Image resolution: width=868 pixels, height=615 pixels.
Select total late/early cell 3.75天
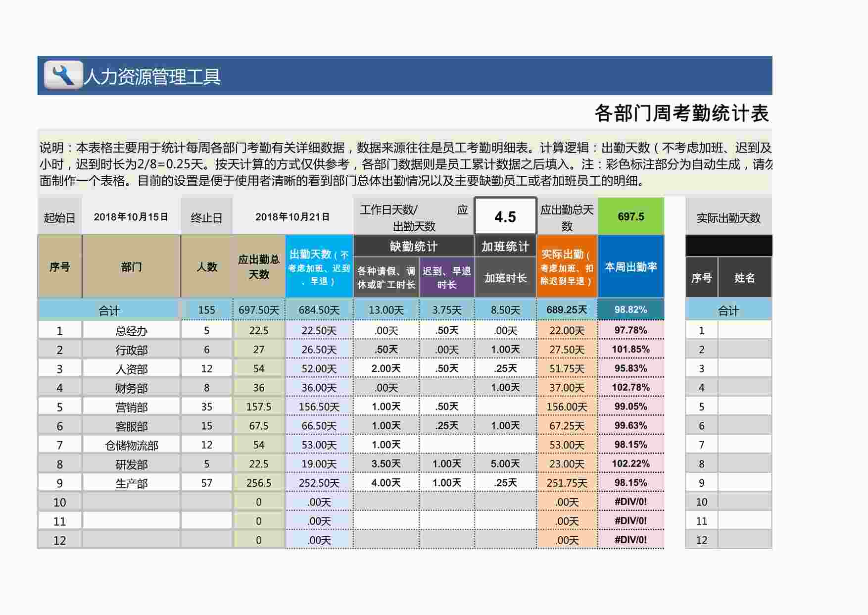tap(447, 310)
